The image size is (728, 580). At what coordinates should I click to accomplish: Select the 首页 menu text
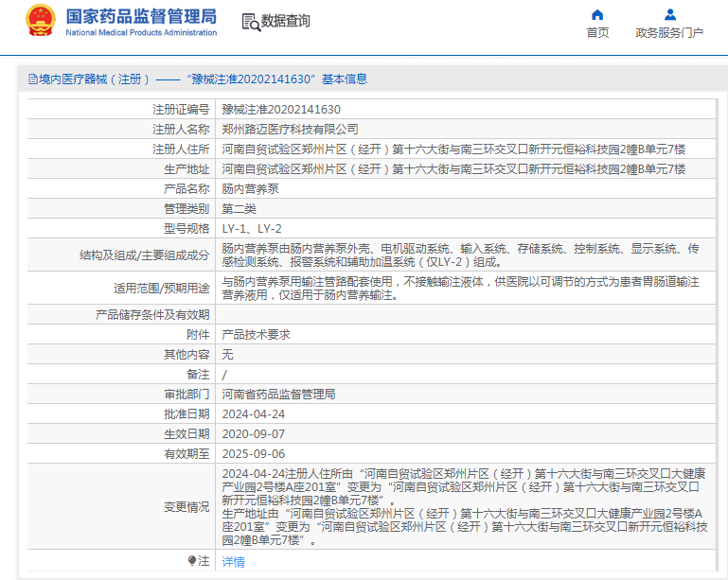point(597,33)
